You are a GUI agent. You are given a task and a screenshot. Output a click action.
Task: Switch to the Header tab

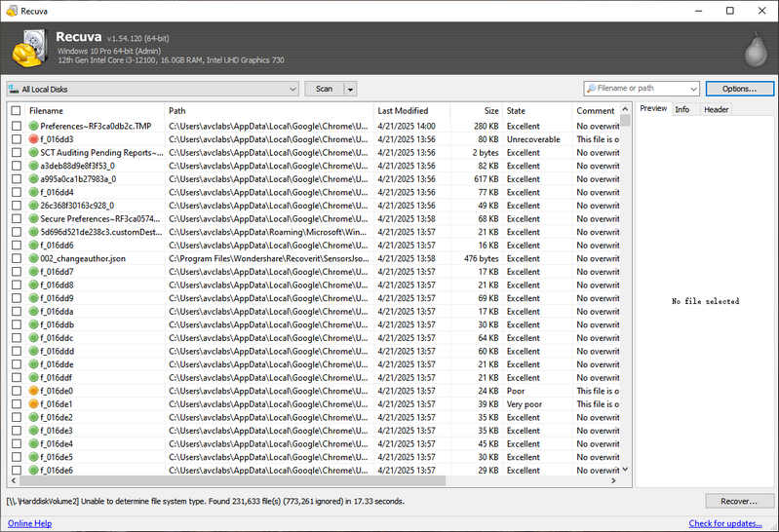coord(716,109)
